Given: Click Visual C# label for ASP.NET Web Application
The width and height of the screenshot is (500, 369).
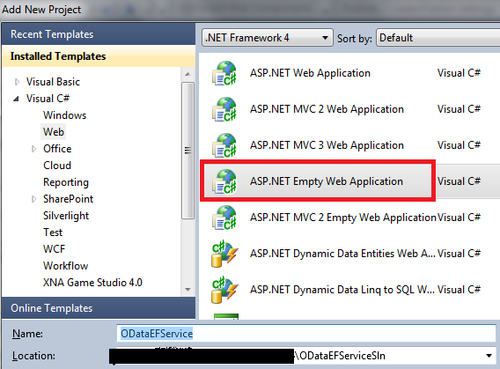Looking at the screenshot, I should point(459,73).
